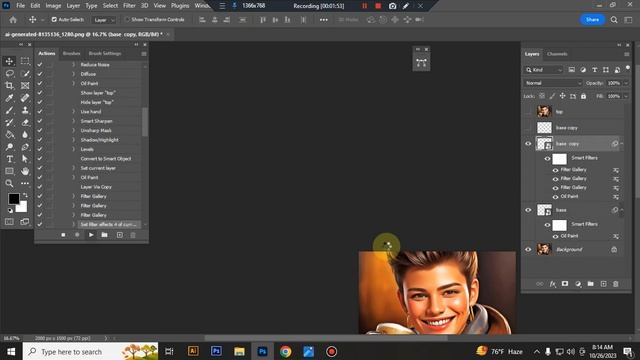Click the background color swatch
This screenshot has width=640, height=360.
click(x=22, y=207)
